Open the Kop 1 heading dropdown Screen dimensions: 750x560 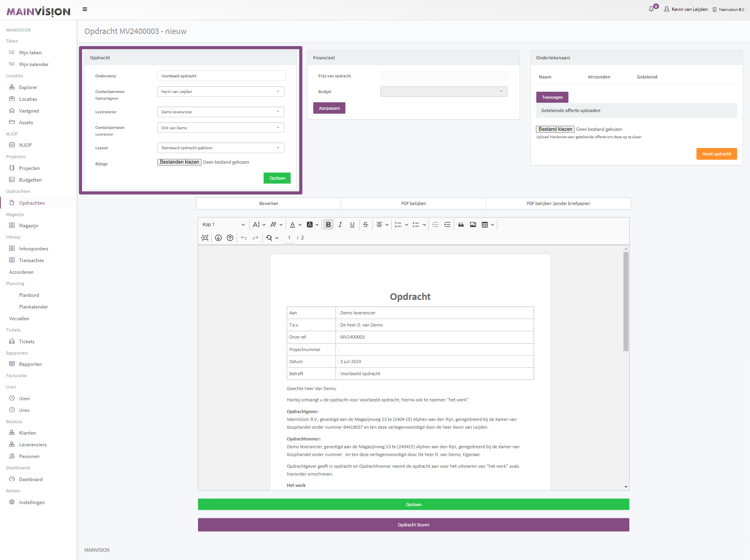223,225
